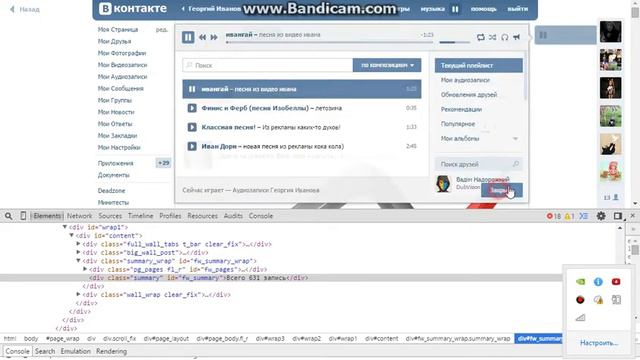This screenshot has width=640, height=360.
Task: Collapse the div id="wrap1" node
Action: [65, 227]
